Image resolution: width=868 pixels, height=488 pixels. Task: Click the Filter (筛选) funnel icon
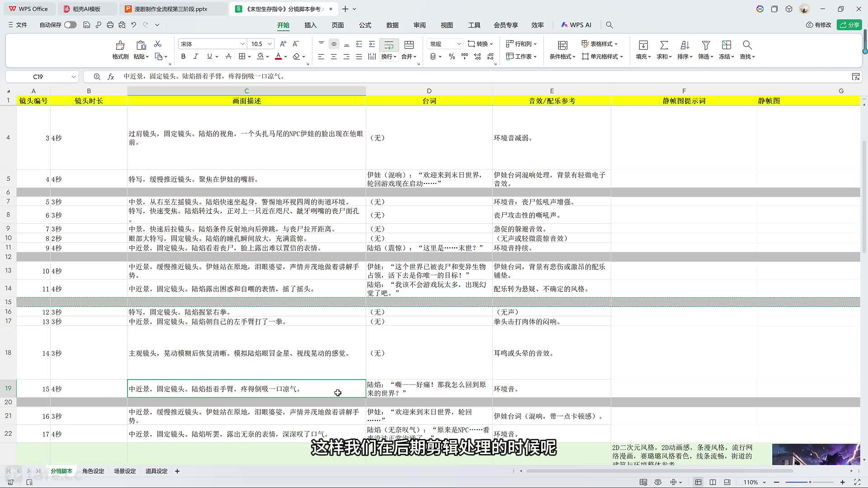point(705,45)
